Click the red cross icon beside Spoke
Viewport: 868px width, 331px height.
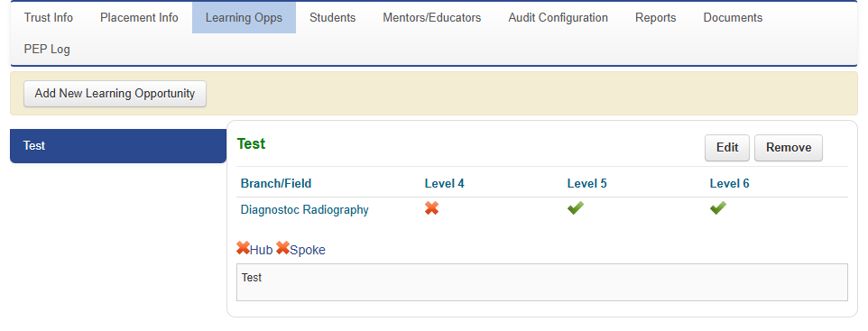click(283, 248)
